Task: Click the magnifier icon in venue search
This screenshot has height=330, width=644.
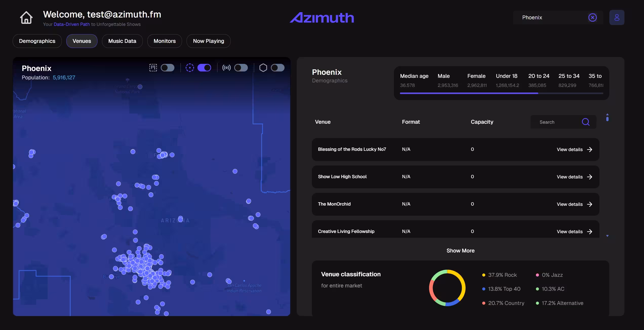Action: click(x=586, y=122)
